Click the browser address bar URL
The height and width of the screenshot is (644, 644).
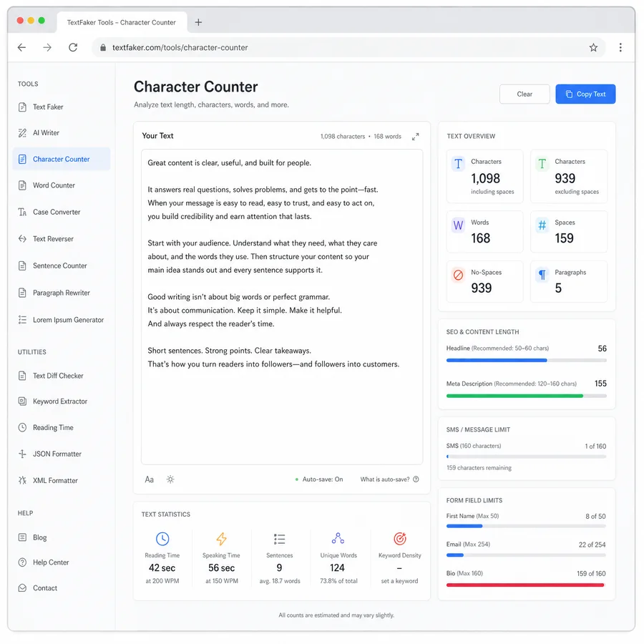pyautogui.click(x=180, y=48)
